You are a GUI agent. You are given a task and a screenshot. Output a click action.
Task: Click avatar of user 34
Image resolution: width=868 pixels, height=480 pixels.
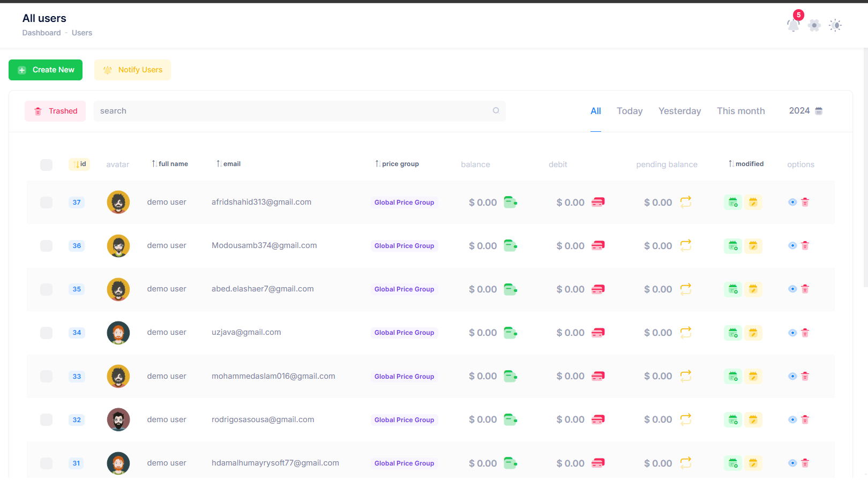click(118, 333)
